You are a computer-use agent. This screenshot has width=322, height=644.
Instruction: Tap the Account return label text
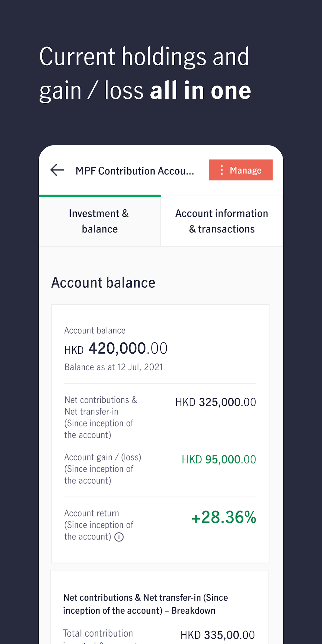click(x=92, y=513)
